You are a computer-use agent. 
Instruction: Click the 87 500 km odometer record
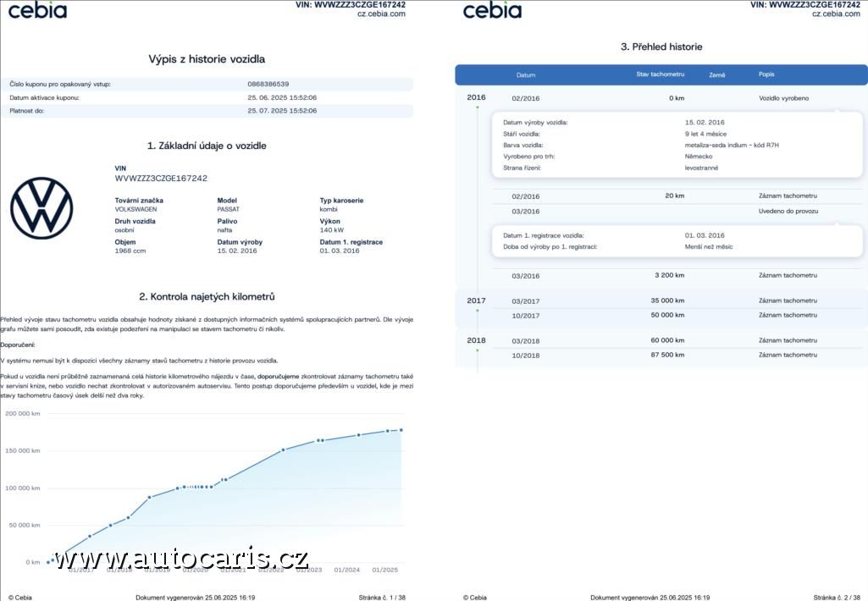coord(667,355)
